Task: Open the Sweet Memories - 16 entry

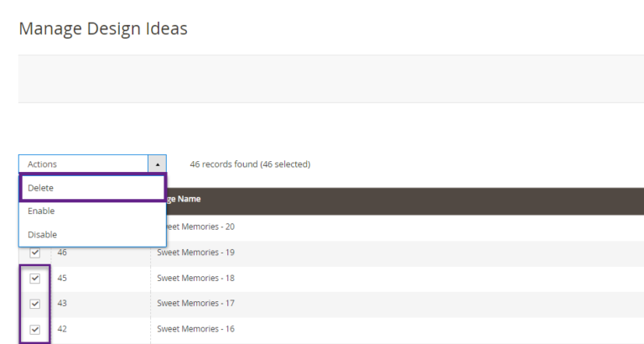Action: [x=195, y=330]
